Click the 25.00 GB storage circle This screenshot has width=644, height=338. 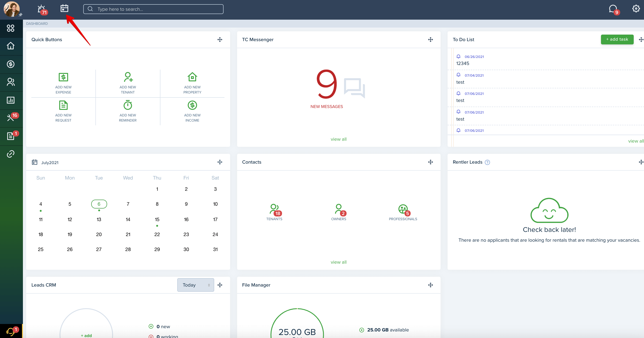297,324
